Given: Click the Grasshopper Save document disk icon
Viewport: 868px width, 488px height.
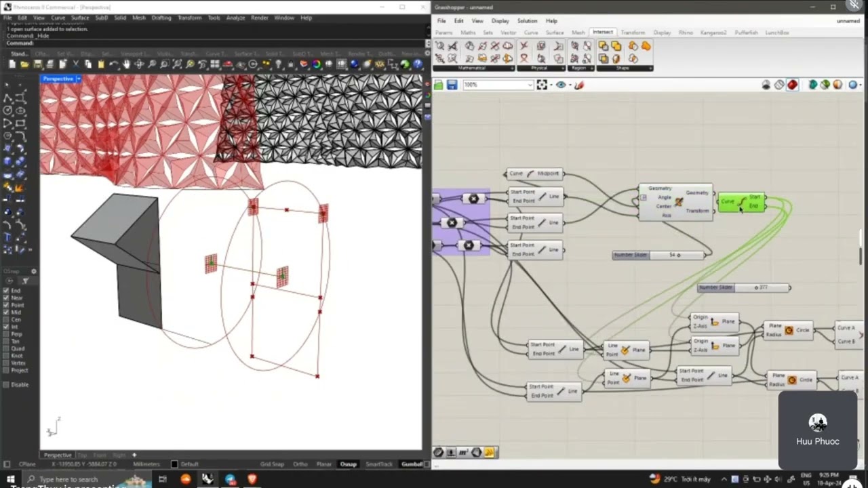Looking at the screenshot, I should coord(452,85).
